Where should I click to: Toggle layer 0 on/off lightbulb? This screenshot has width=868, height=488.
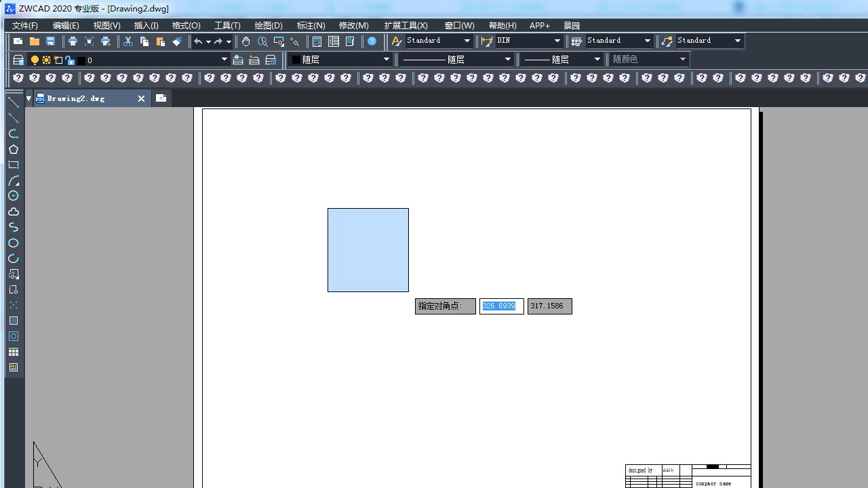(35, 60)
